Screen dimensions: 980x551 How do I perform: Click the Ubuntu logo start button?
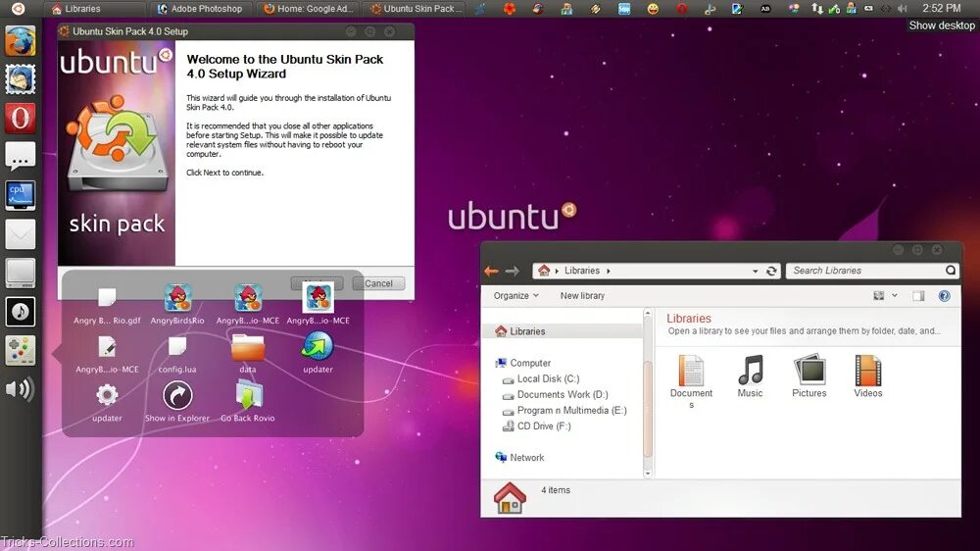coord(18,8)
